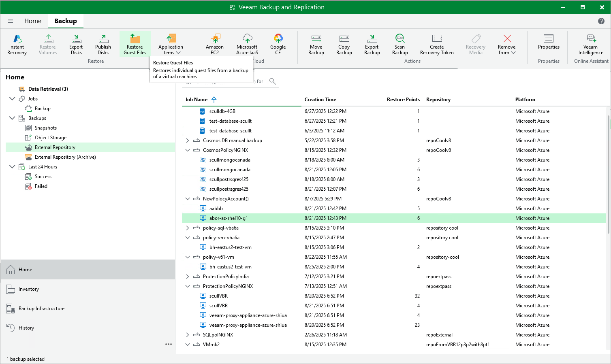Click the Publish Disks ribbon icon

coord(103,44)
